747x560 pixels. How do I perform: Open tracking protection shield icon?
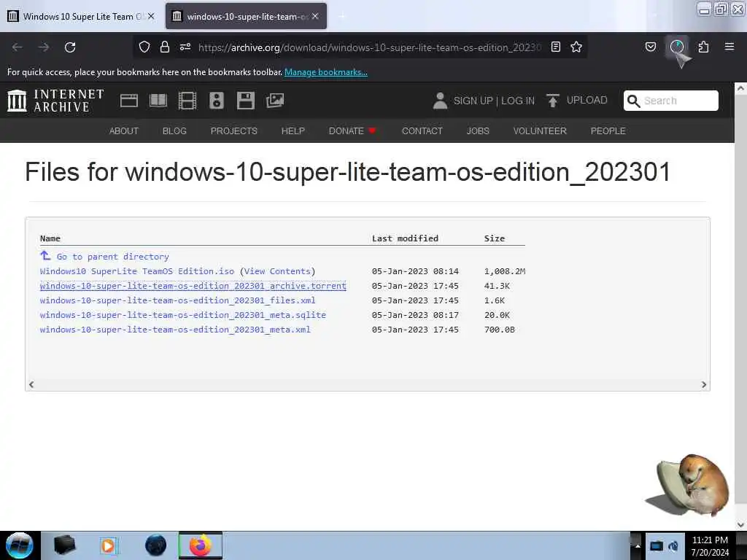(144, 47)
